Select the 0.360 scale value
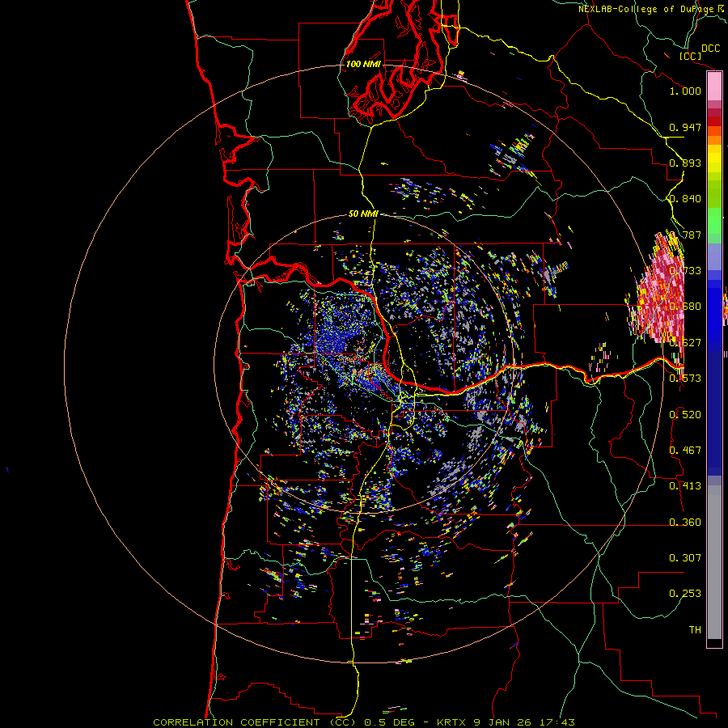 pos(685,522)
